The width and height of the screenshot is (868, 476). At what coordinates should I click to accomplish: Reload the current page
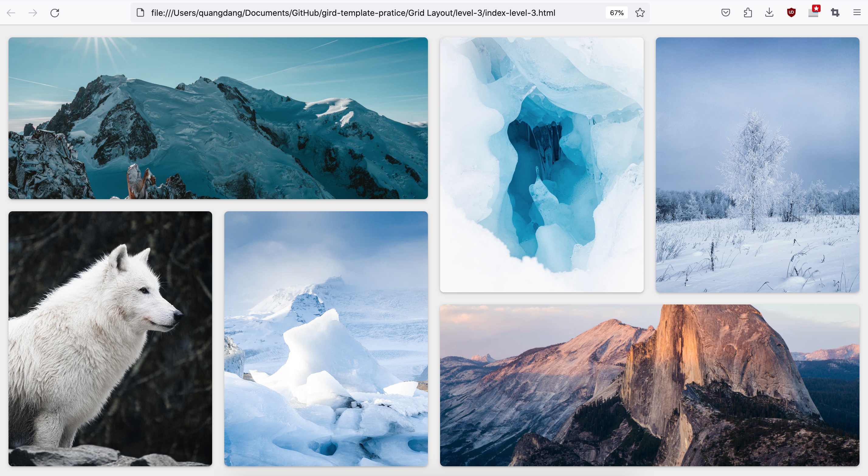pos(55,13)
